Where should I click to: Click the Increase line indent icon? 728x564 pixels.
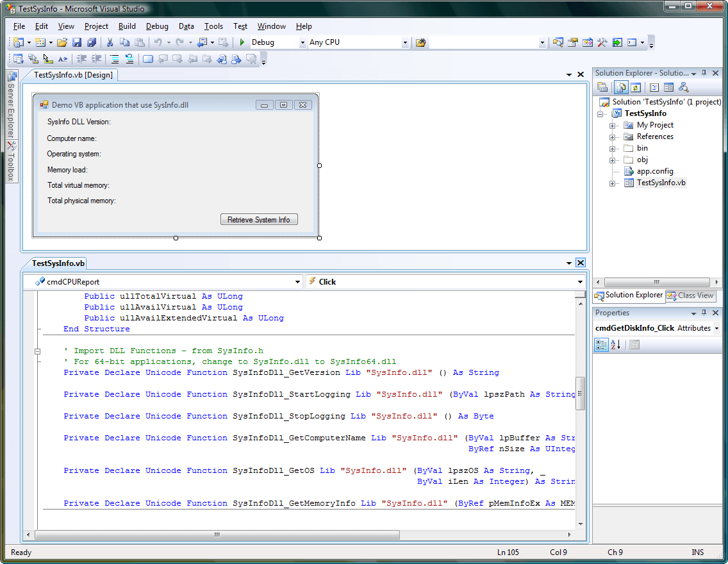pyautogui.click(x=96, y=59)
